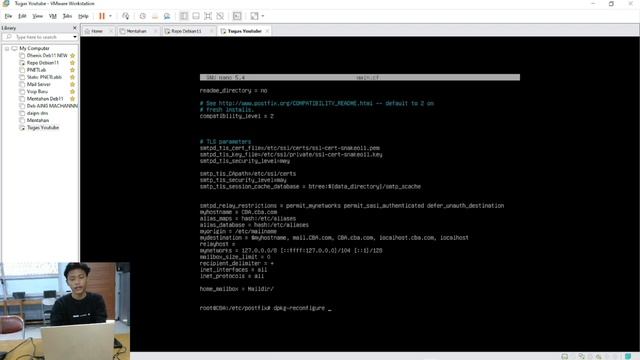Select My Computer in the library
Image resolution: width=640 pixels, height=360 pixels.
point(34,48)
